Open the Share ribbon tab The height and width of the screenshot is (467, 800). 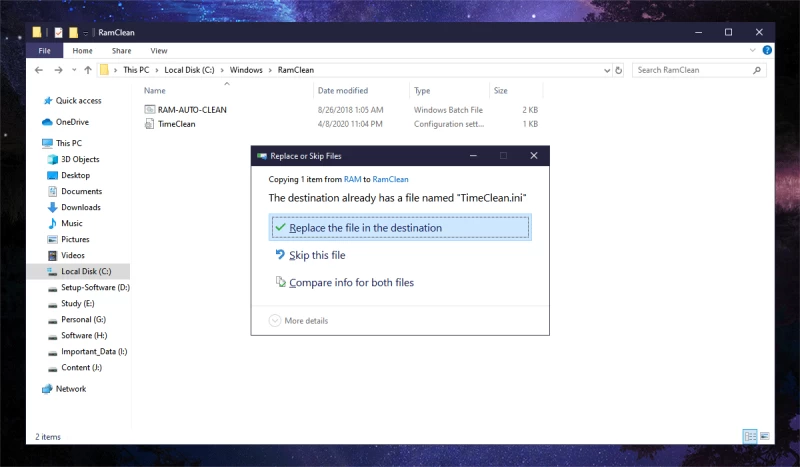coord(121,51)
